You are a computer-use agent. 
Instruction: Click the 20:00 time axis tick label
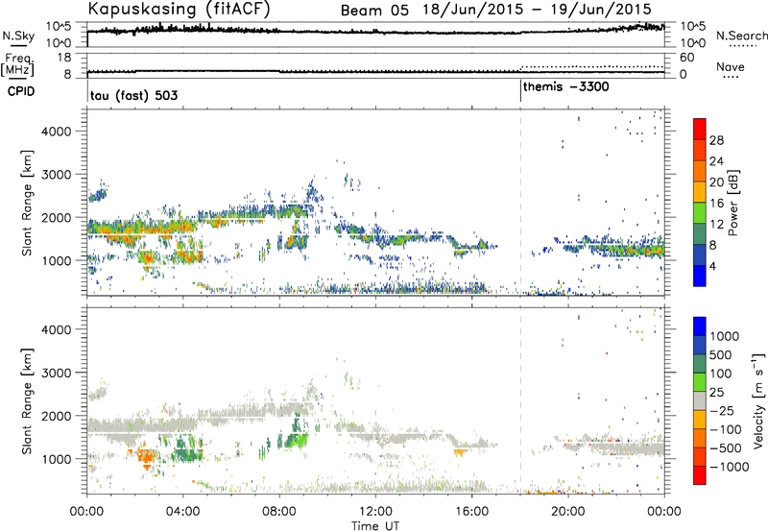(x=568, y=512)
